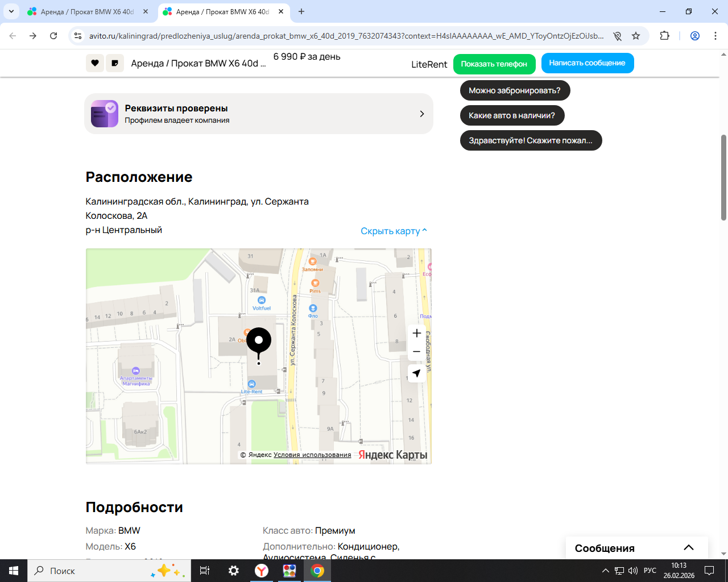Screen dimensions: 728x582
Task: Select the active second BMW X6 tab
Action: point(224,11)
